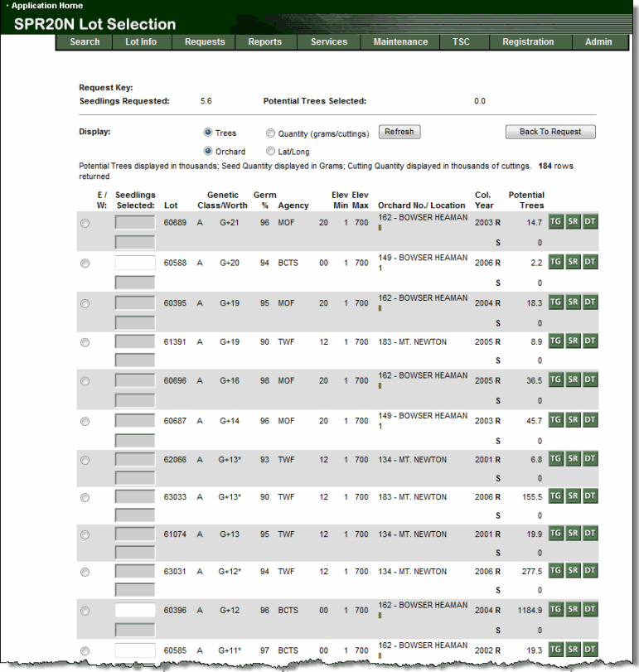
Task: Click TG icon for lot 61391
Action: [556, 341]
